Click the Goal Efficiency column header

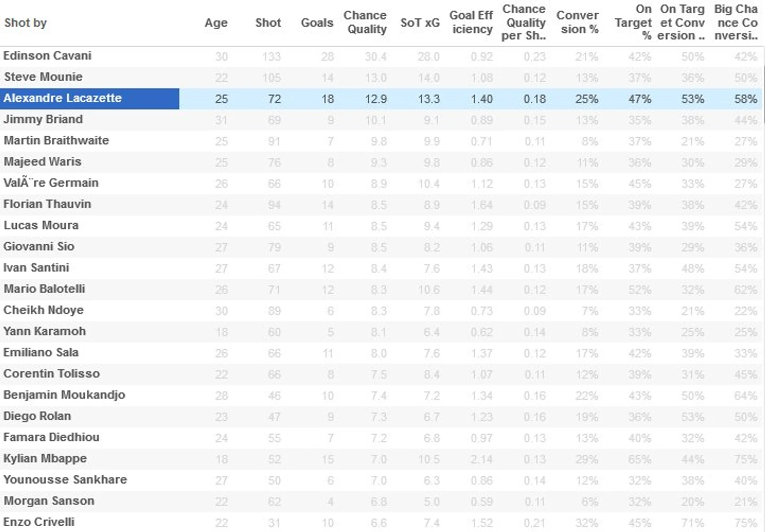471,23
